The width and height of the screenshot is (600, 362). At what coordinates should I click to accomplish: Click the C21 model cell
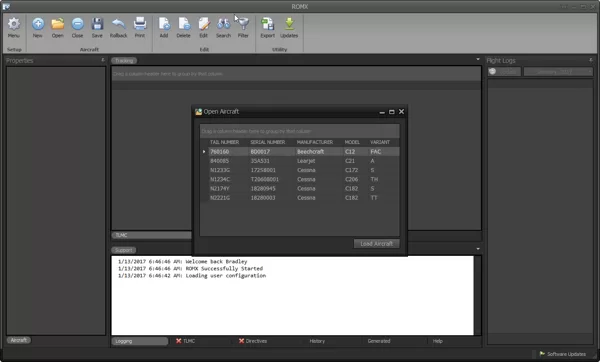tap(350, 161)
